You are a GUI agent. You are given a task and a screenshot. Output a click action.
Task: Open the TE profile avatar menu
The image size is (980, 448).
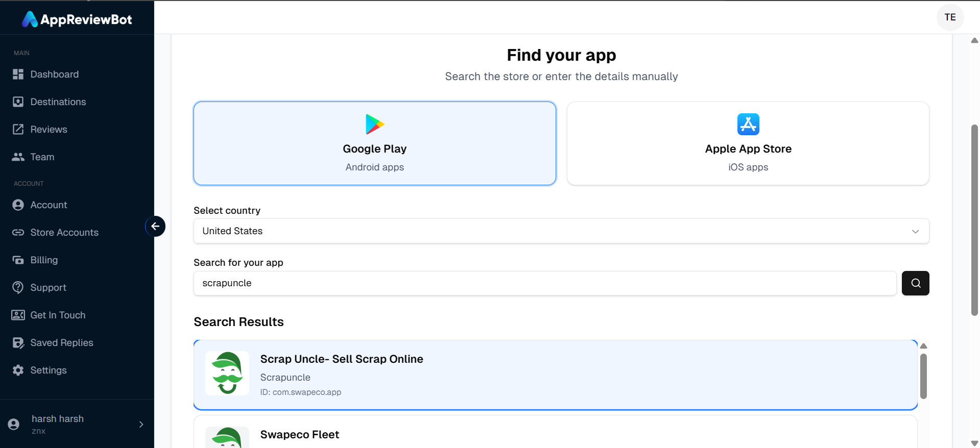click(x=950, y=17)
